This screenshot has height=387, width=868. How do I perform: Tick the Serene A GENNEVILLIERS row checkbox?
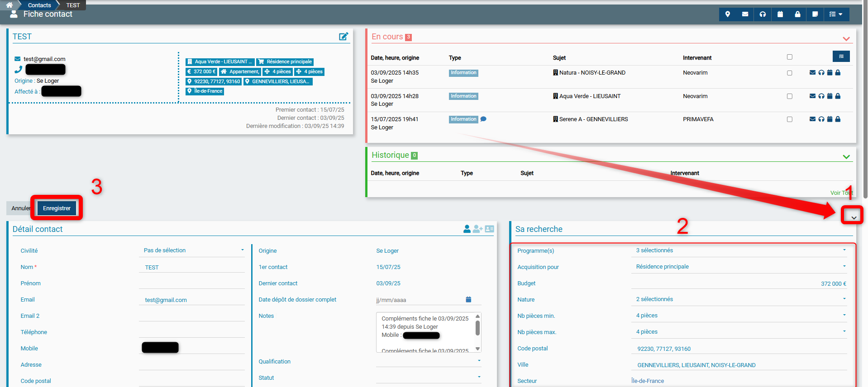790,119
